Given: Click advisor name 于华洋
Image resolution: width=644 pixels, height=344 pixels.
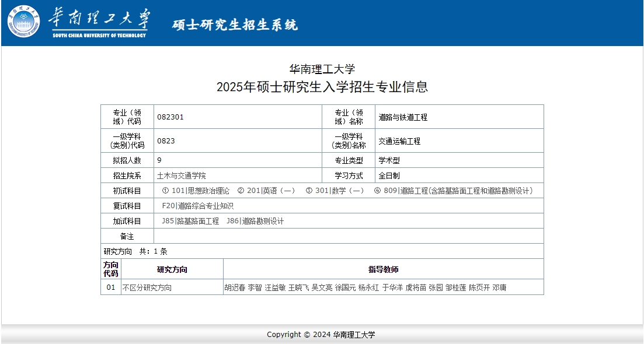Looking at the screenshot, I should 392,287.
